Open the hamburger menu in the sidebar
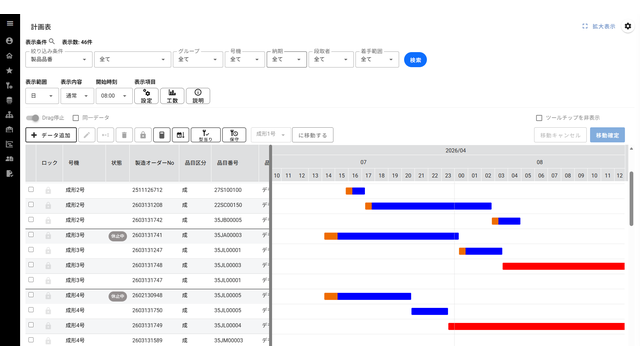This screenshot has height=360, width=640. click(10, 24)
